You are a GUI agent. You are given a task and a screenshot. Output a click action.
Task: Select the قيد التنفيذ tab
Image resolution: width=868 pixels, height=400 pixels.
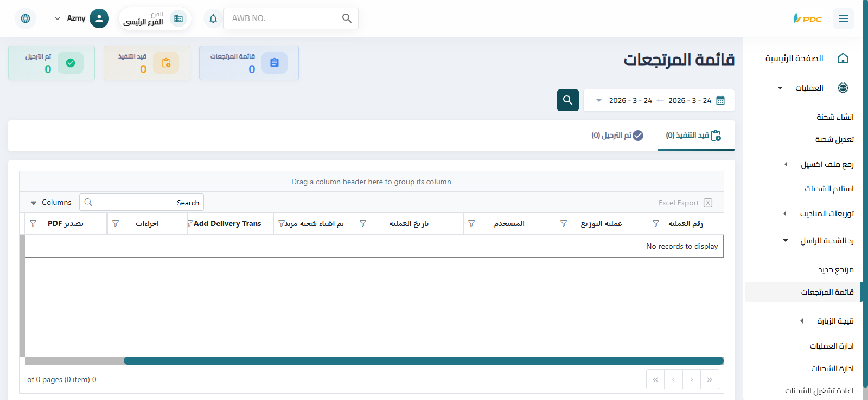point(693,136)
